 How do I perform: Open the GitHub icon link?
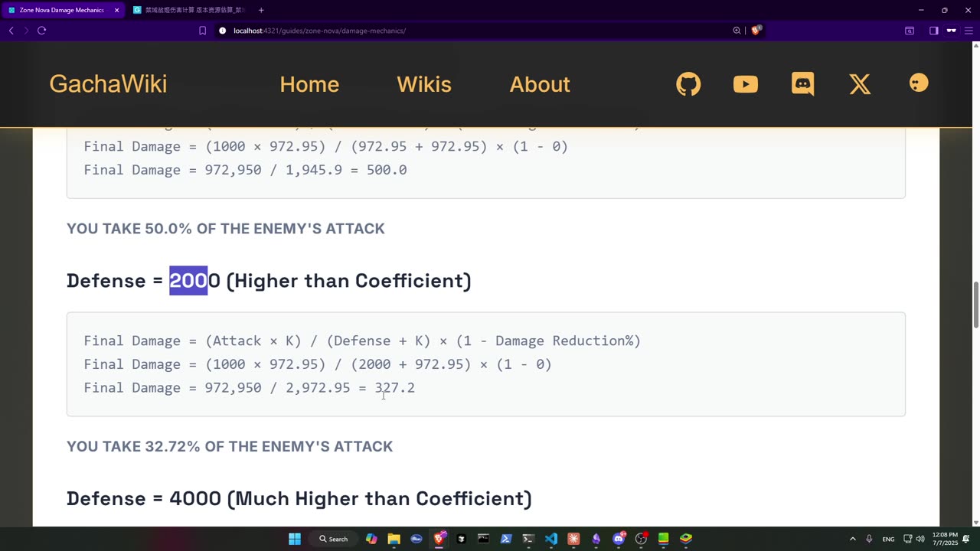(x=688, y=84)
